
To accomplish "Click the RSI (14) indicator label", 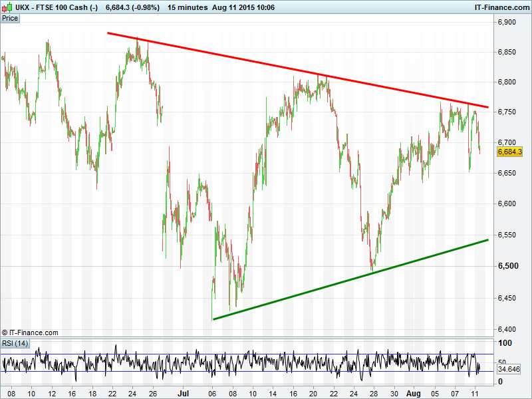I will tap(15, 343).
